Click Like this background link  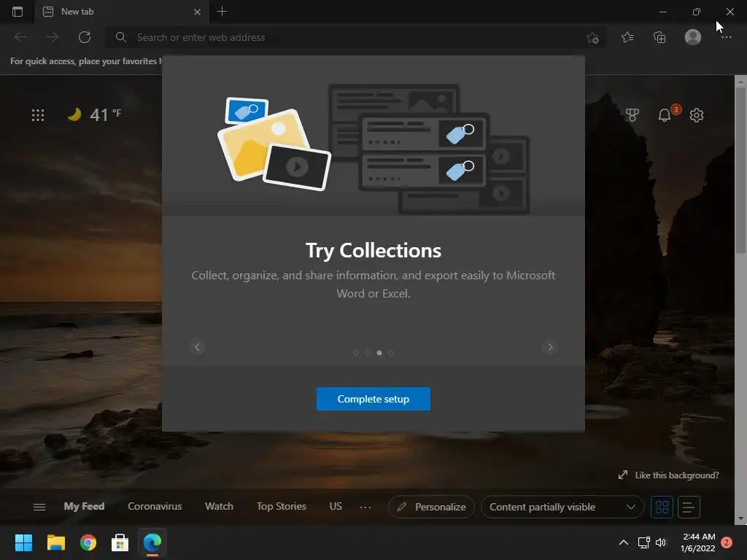tap(669, 475)
